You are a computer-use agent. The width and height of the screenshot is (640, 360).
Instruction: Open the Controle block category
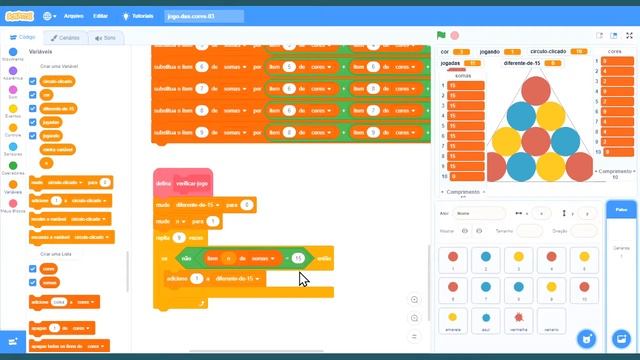(x=13, y=130)
